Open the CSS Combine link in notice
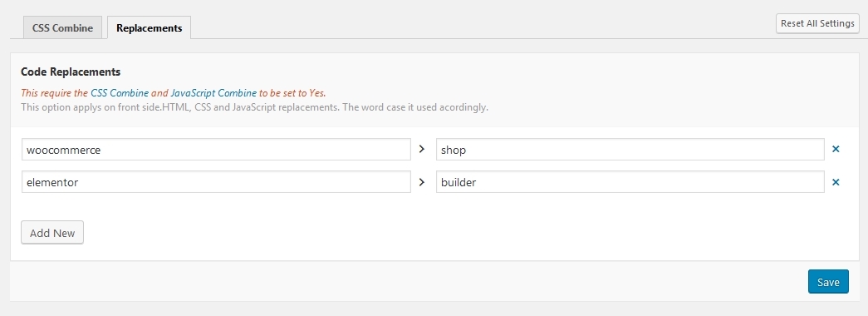 point(120,93)
